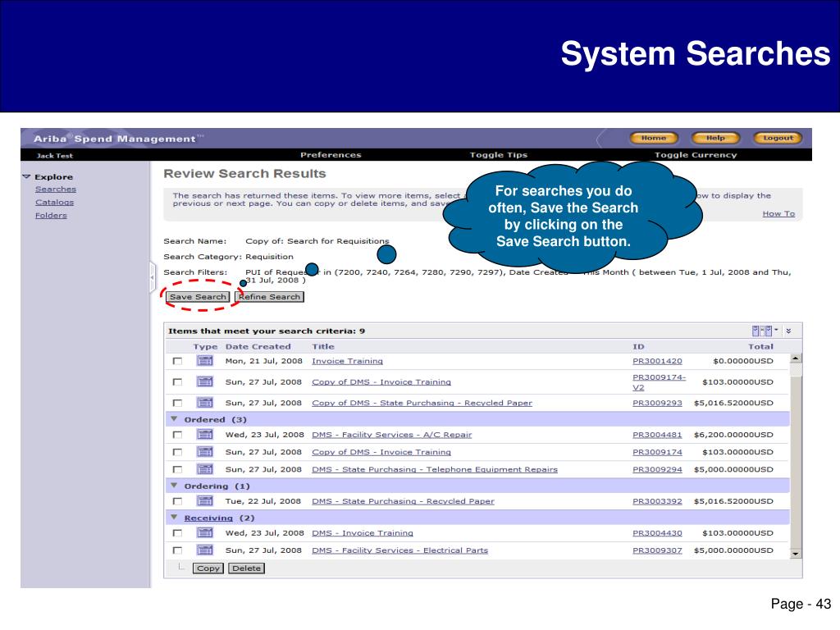Click the Refine Search button
Viewport: 840px width, 630px height.
(269, 297)
